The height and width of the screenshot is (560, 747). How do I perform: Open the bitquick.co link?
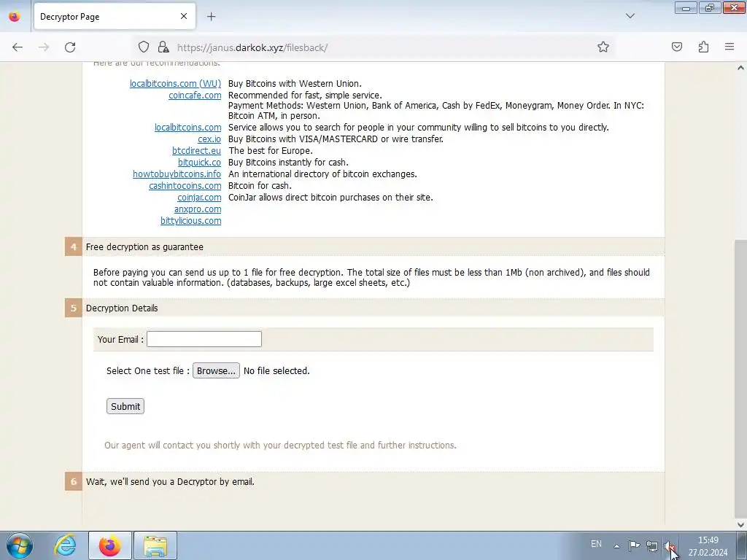(x=199, y=163)
